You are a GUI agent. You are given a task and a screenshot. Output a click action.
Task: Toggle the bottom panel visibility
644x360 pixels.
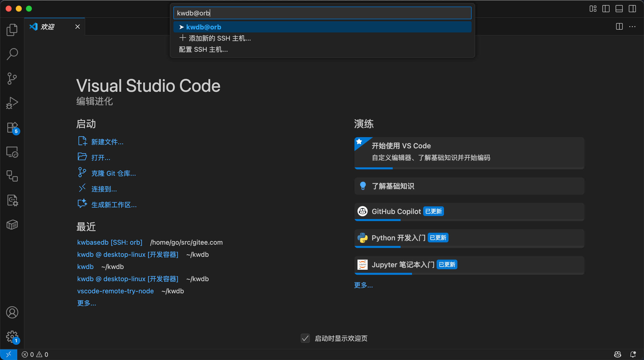619,9
